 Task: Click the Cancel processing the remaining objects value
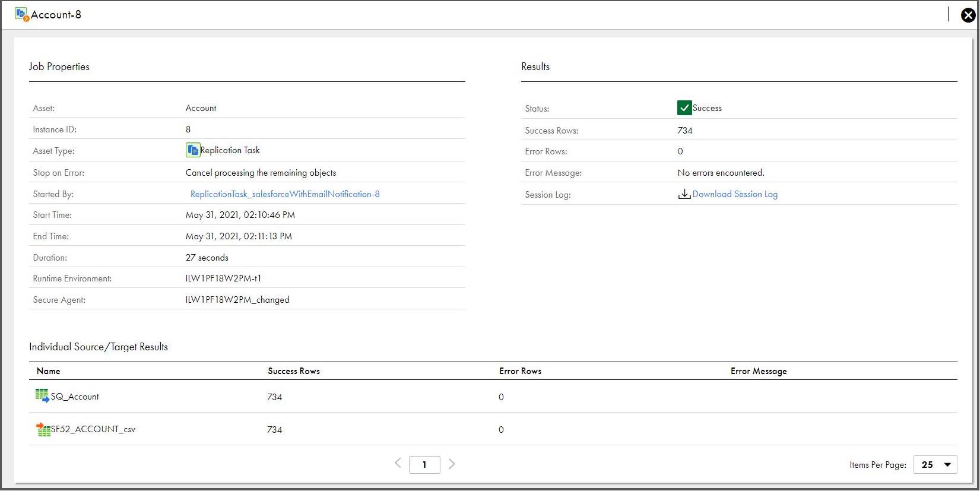261,173
